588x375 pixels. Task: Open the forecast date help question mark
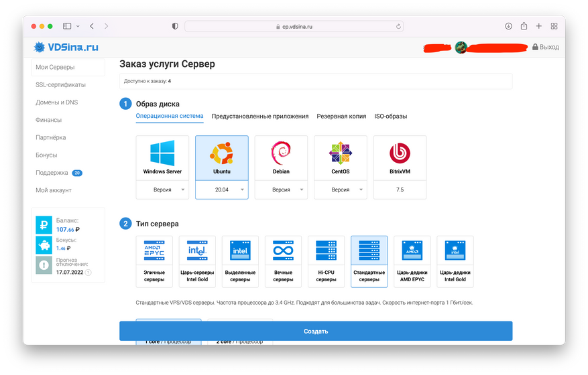click(x=88, y=273)
